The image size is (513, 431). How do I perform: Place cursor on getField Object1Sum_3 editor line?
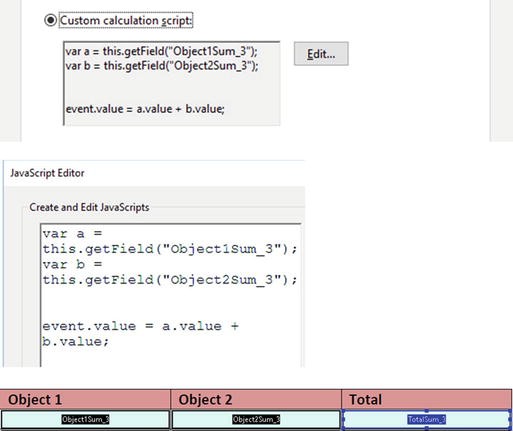pos(170,249)
